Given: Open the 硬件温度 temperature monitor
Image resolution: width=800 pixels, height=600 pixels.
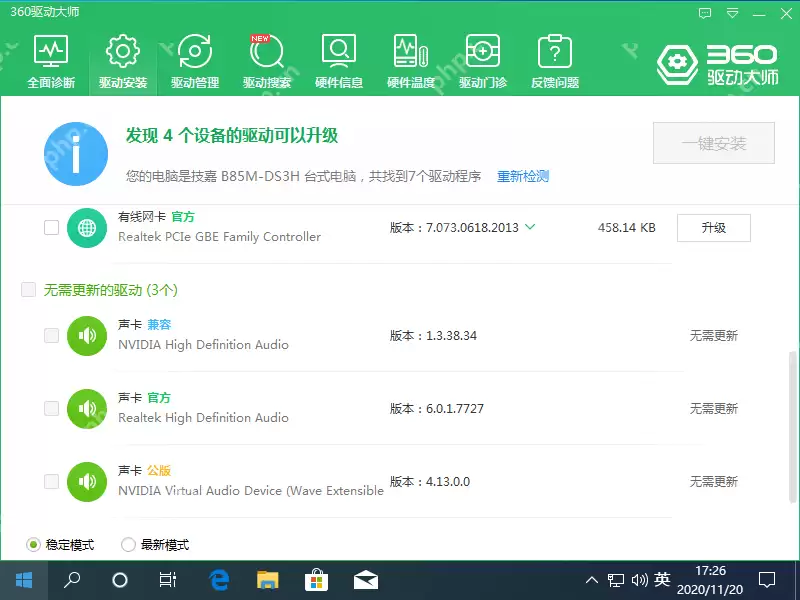Looking at the screenshot, I should pyautogui.click(x=410, y=58).
